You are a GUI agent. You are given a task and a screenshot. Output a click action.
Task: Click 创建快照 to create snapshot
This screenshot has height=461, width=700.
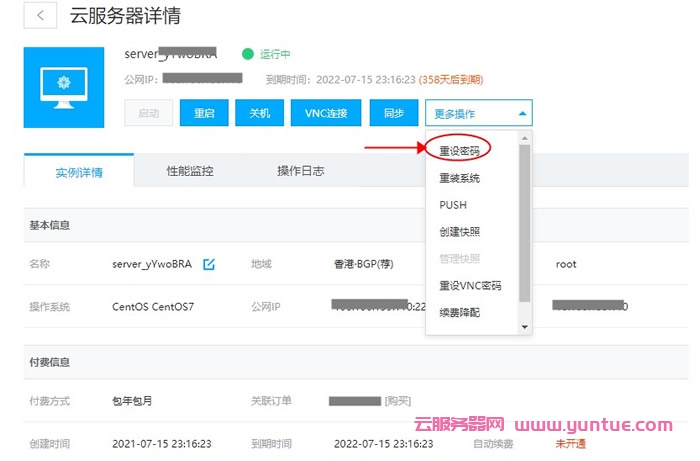pos(459,232)
